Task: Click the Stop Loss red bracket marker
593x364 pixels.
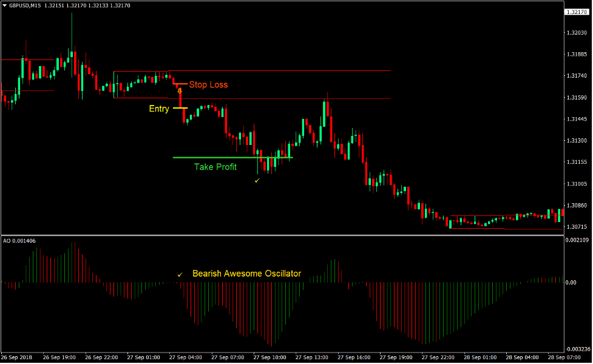Action: click(x=180, y=84)
